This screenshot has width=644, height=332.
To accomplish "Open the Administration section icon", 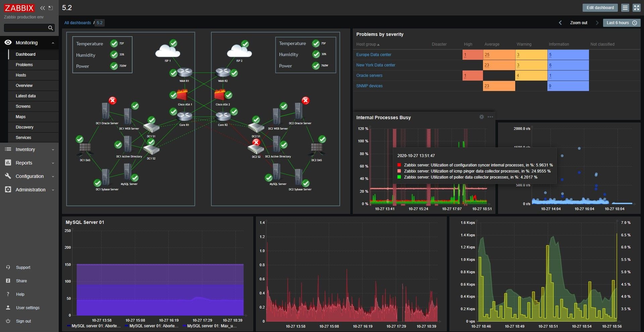I will tap(7, 190).
